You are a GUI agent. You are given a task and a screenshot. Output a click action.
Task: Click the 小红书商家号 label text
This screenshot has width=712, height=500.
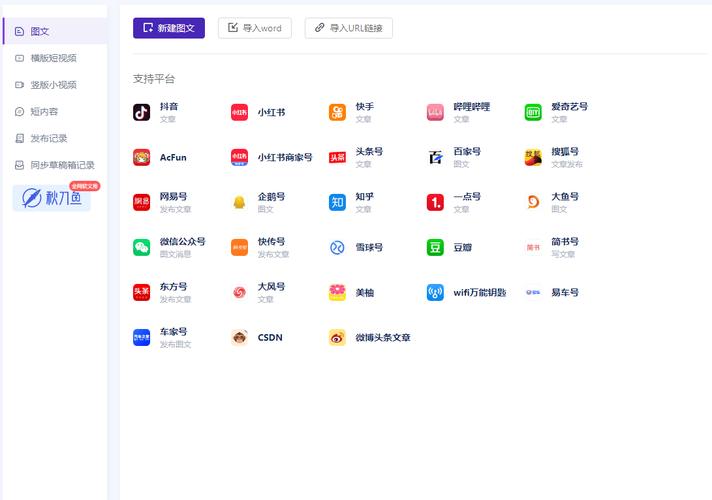pos(285,158)
